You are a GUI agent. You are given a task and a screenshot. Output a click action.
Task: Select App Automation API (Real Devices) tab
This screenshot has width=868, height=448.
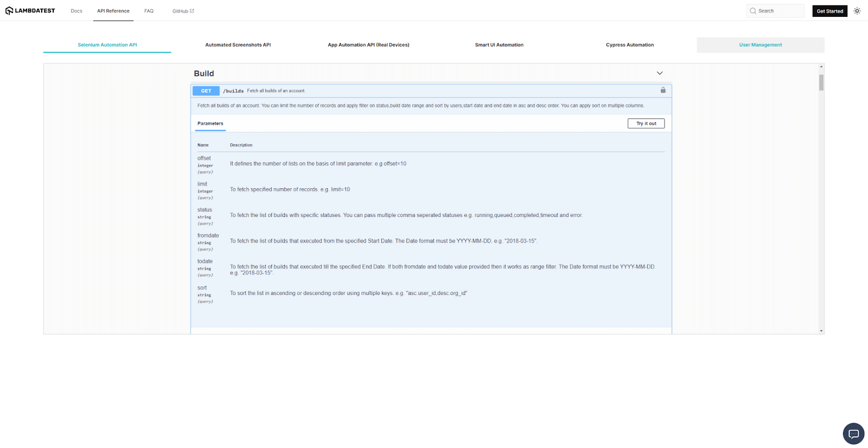click(368, 45)
